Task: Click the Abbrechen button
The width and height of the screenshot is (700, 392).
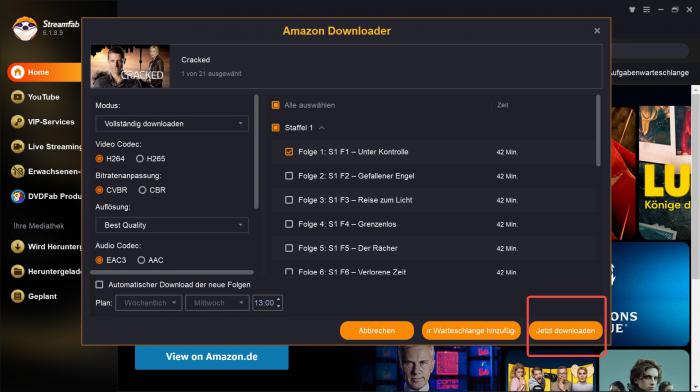Action: pos(377,331)
